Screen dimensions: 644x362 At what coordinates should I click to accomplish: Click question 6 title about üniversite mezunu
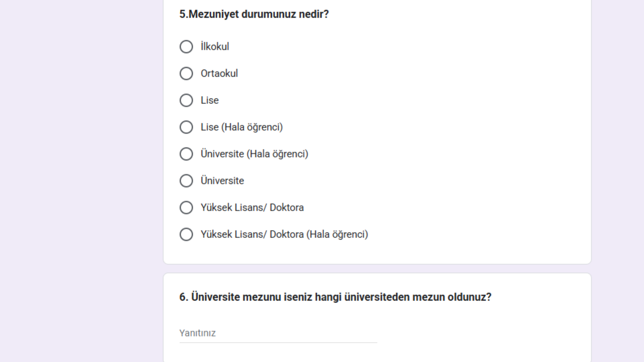tap(335, 297)
